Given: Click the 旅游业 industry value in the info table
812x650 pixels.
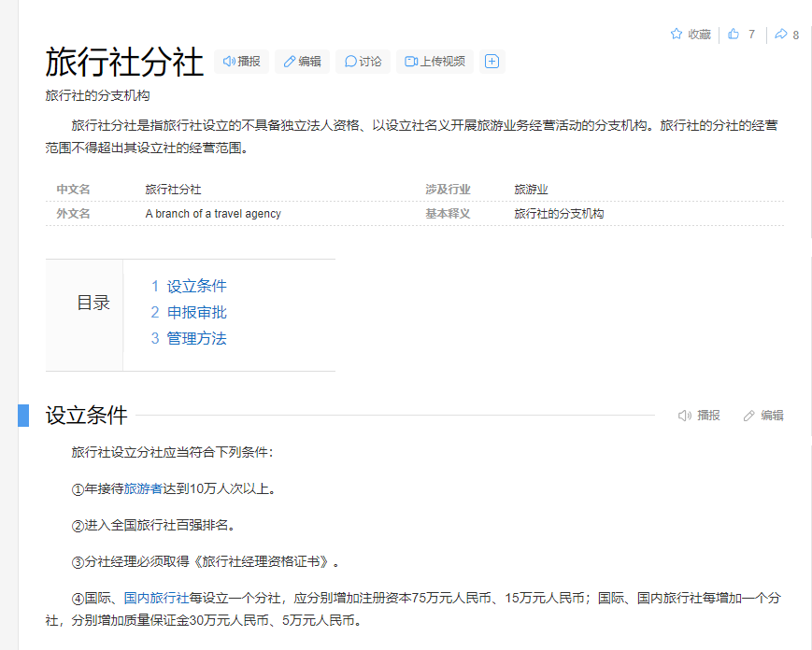Looking at the screenshot, I should pos(531,190).
